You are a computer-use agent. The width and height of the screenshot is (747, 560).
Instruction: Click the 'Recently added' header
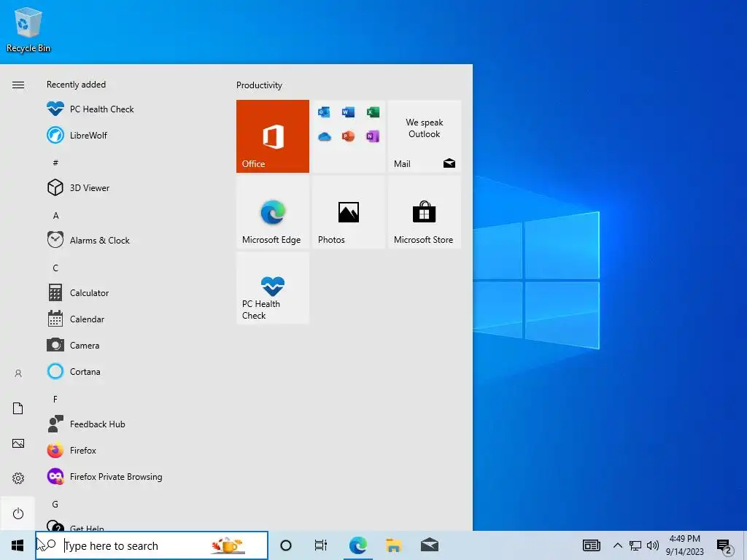pos(76,85)
